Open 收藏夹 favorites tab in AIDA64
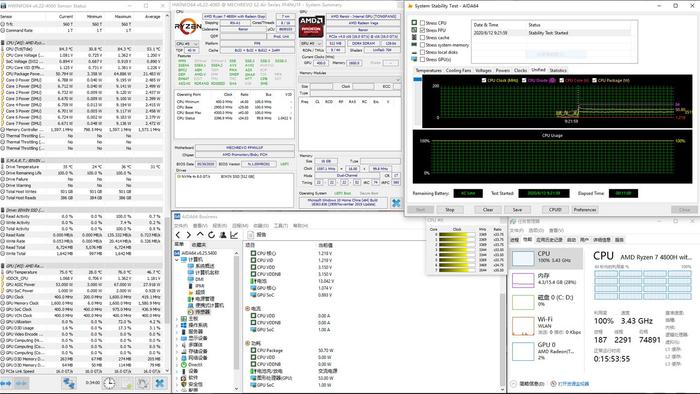 pyautogui.click(x=199, y=245)
